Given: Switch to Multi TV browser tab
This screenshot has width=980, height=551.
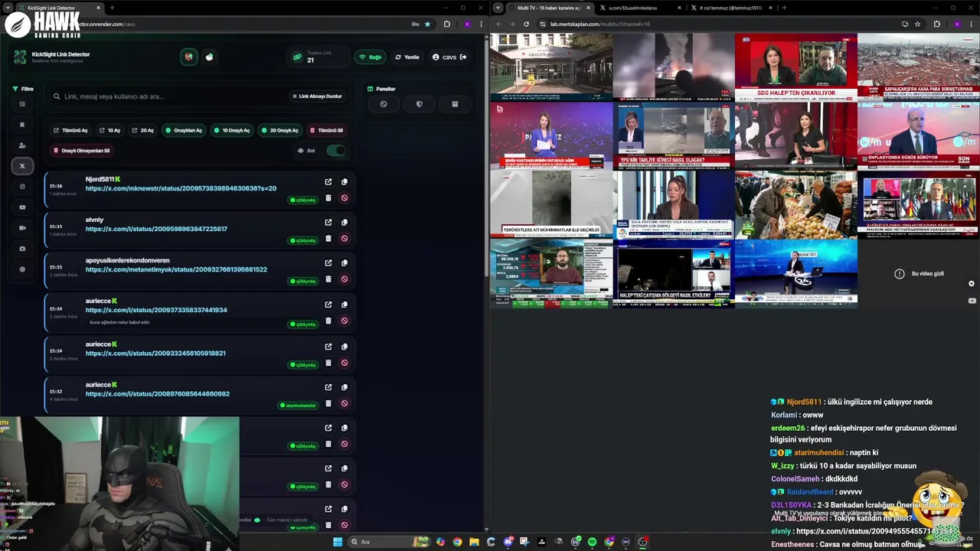Looking at the screenshot, I should click(549, 8).
